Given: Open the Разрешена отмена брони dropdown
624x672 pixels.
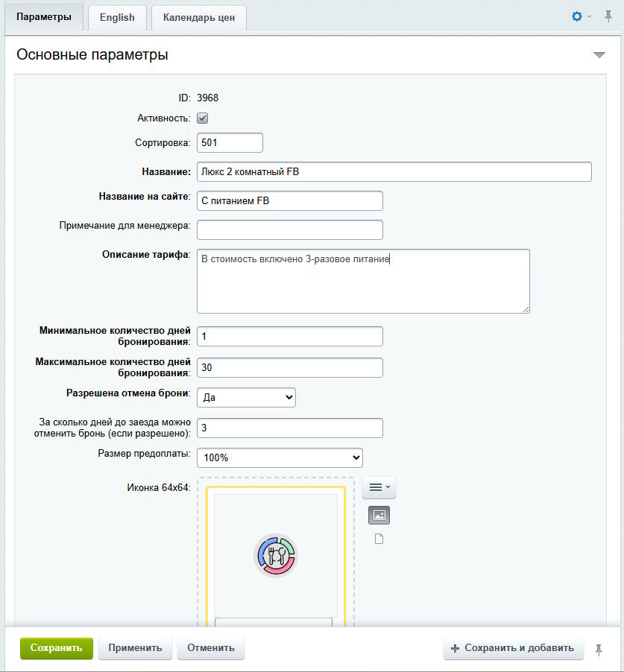Looking at the screenshot, I should click(246, 398).
